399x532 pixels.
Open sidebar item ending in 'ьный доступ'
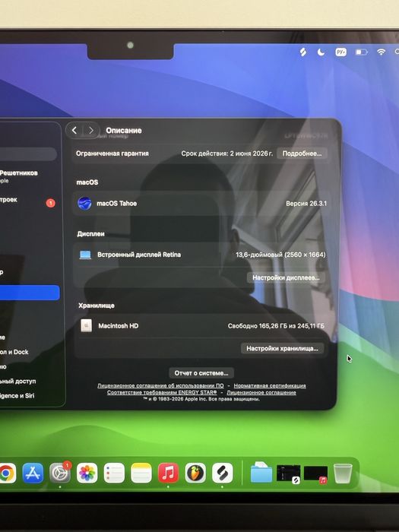click(17, 382)
